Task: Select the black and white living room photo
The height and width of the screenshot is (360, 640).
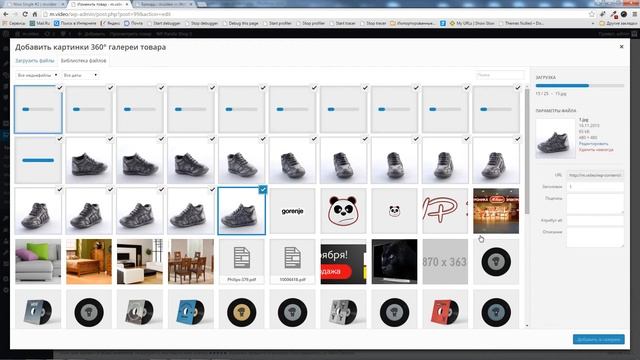Action: [x=140, y=262]
